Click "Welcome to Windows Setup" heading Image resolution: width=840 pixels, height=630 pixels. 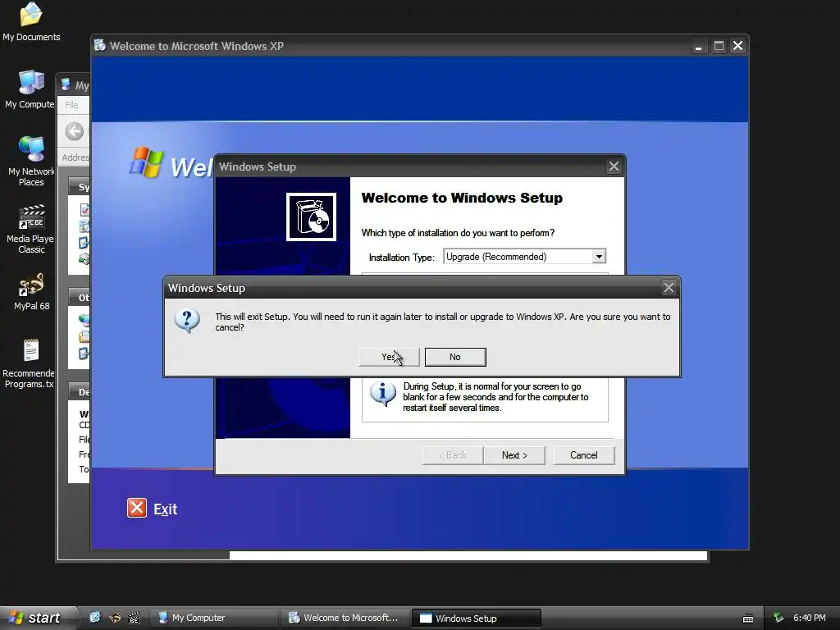[x=462, y=198]
